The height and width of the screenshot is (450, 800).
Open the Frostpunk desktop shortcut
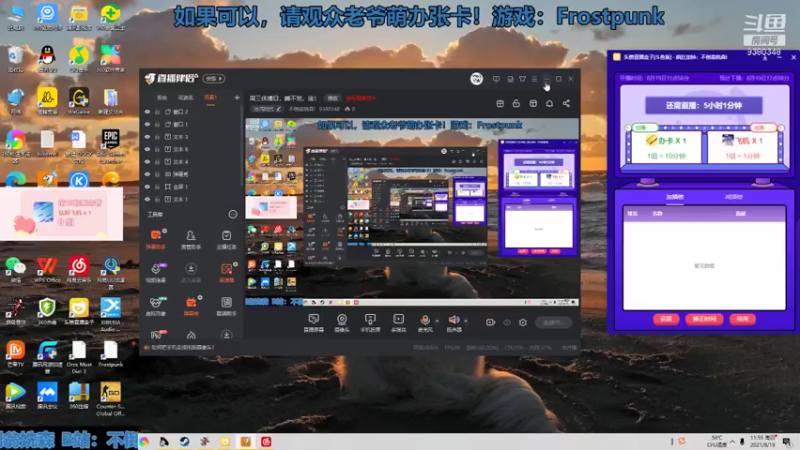coord(110,354)
